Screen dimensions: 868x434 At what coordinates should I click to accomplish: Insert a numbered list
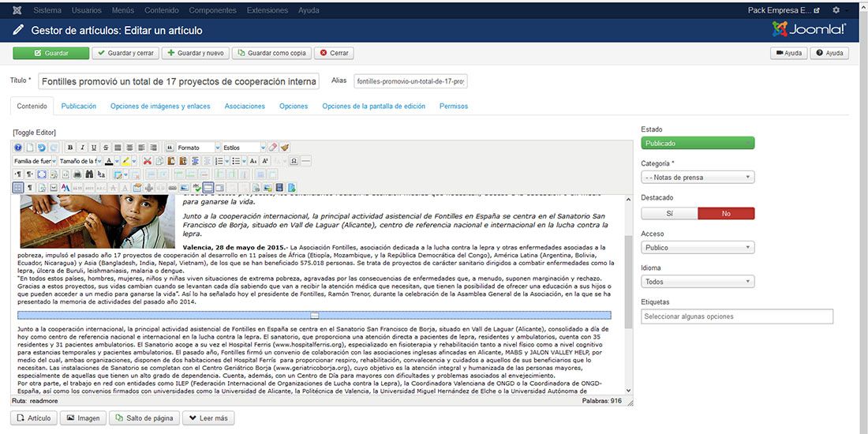tap(219, 161)
